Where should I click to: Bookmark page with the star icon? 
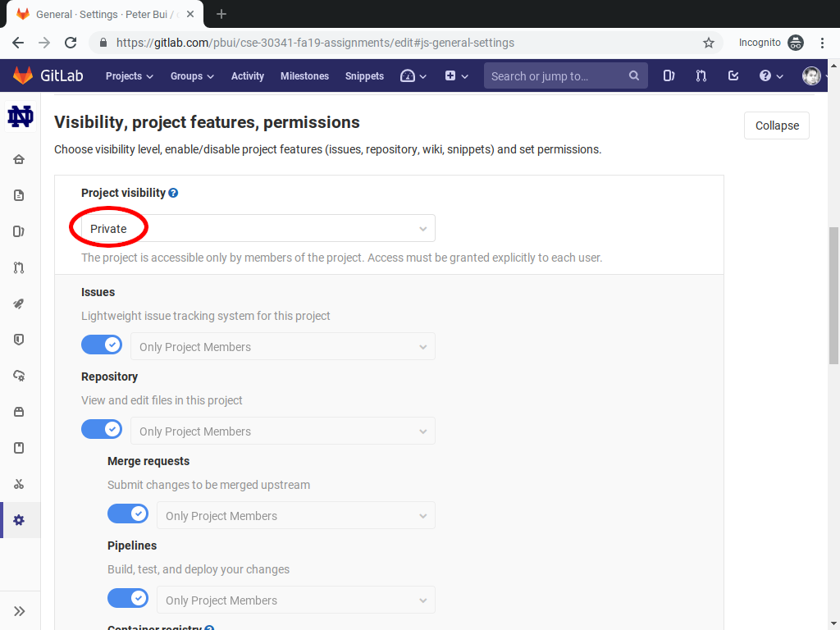(x=709, y=43)
